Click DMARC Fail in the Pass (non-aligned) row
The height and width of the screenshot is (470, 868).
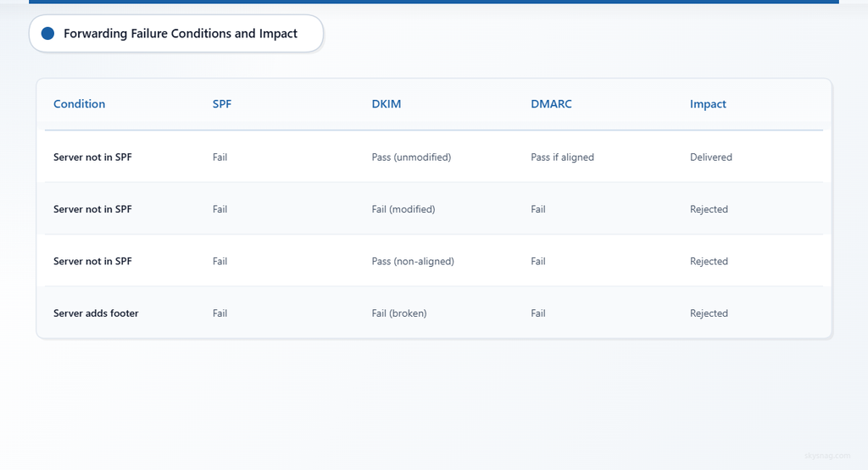538,261
